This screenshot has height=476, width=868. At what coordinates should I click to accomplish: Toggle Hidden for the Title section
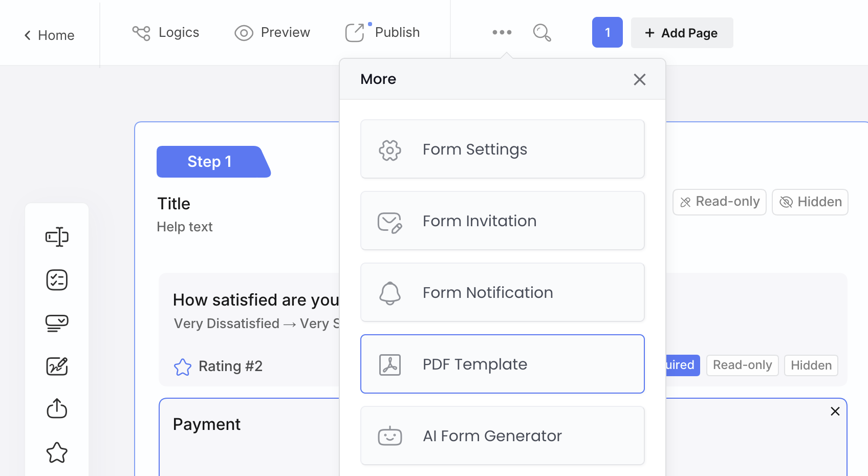click(810, 202)
